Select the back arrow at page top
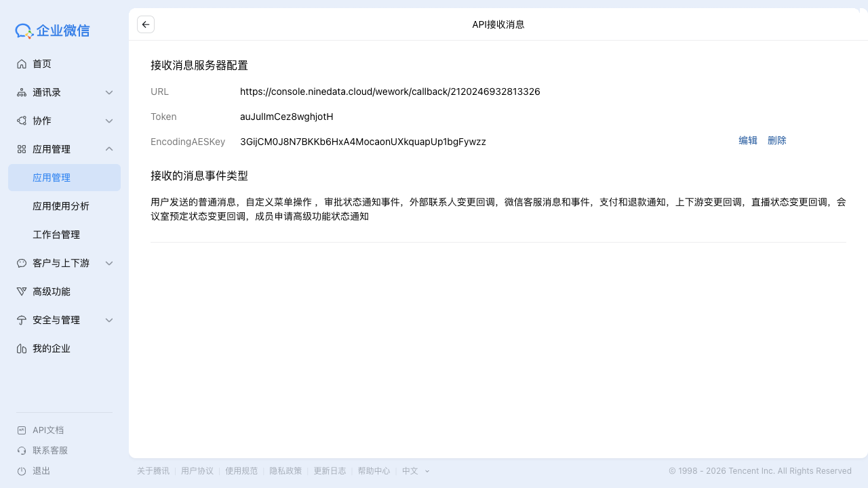 click(x=145, y=24)
